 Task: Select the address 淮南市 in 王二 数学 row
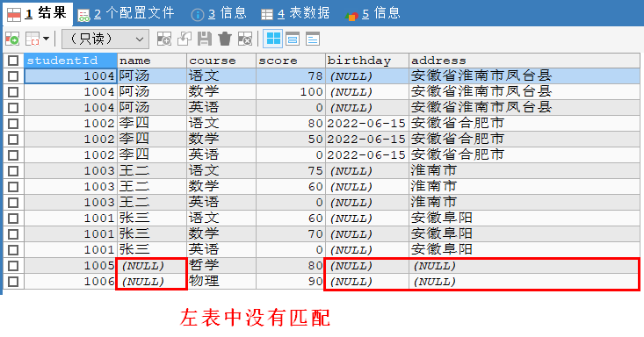[x=525, y=187]
